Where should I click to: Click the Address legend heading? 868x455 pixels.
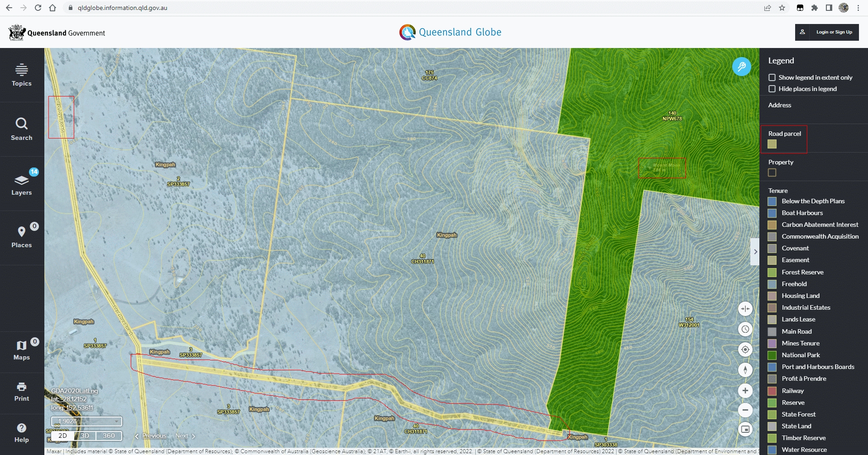pyautogui.click(x=780, y=105)
